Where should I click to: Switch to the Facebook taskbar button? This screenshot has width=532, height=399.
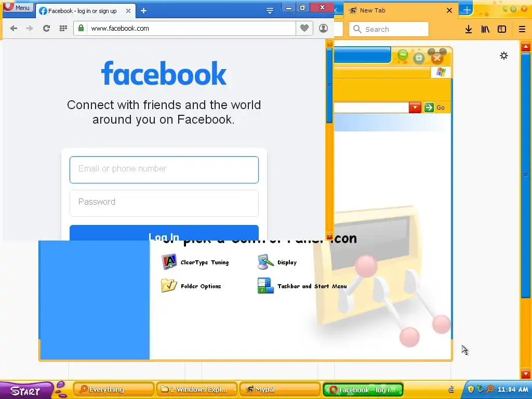click(363, 390)
